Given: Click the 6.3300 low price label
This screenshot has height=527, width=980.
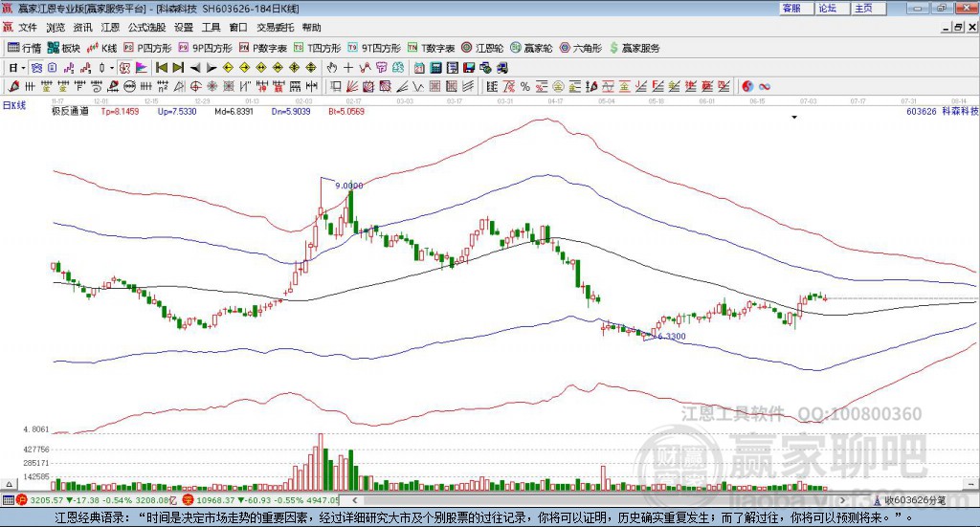Looking at the screenshot, I should (x=672, y=336).
